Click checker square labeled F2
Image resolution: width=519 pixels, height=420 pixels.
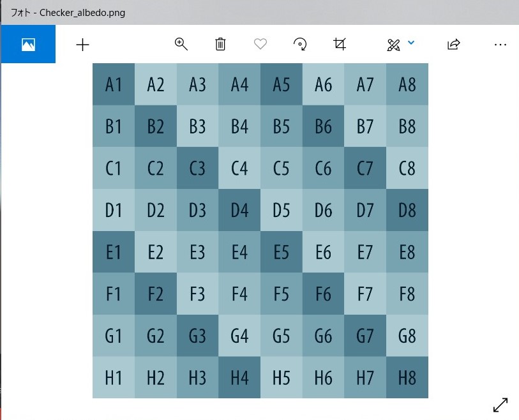[x=156, y=294]
